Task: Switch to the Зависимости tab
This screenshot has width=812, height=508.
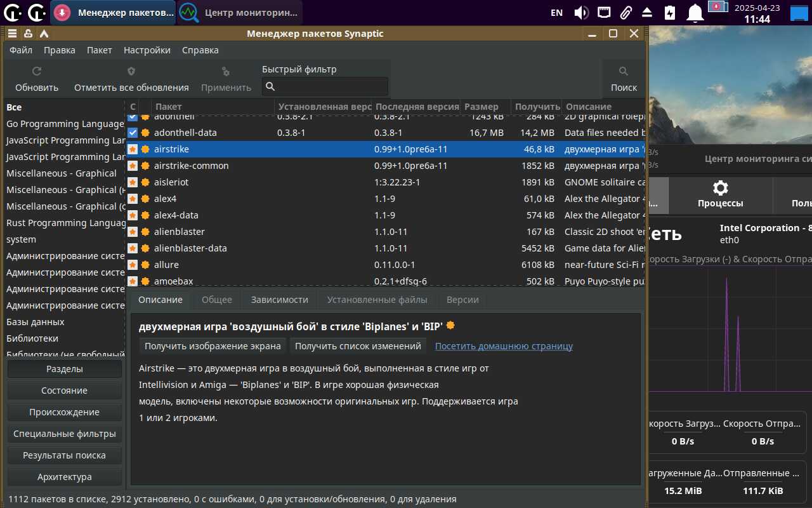Action: (x=279, y=300)
